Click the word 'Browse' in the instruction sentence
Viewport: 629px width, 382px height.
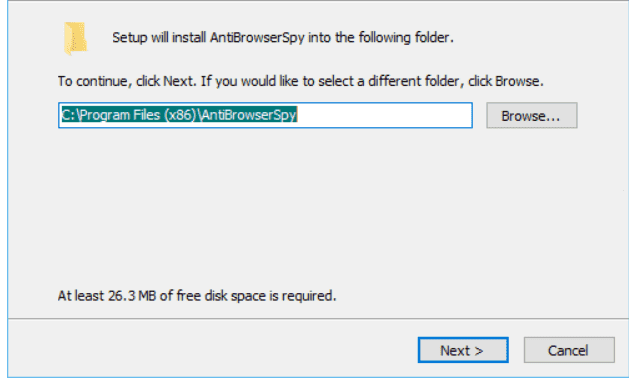517,81
